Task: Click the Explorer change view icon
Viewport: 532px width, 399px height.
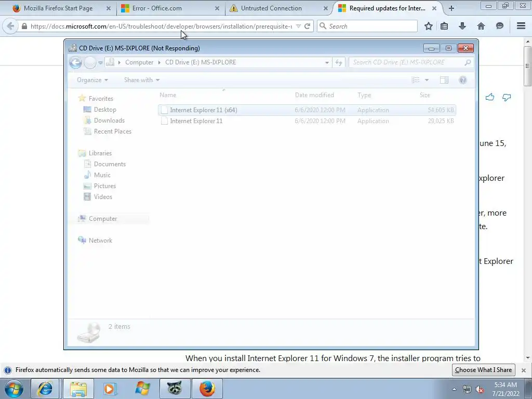Action: coord(416,80)
